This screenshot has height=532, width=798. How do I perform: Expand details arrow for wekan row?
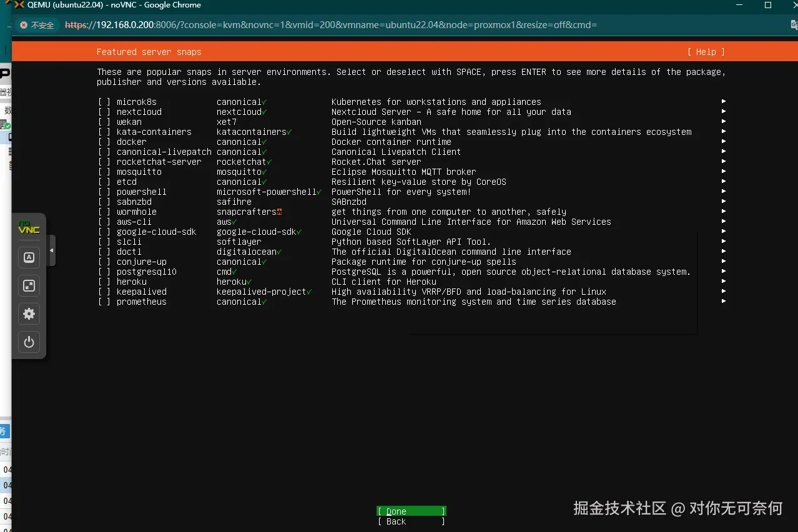point(724,121)
